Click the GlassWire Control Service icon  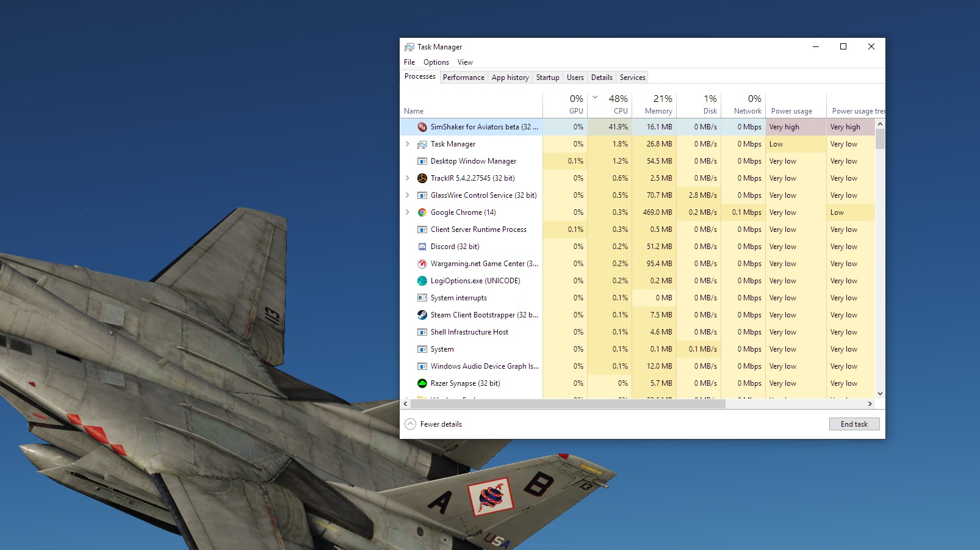coord(422,195)
